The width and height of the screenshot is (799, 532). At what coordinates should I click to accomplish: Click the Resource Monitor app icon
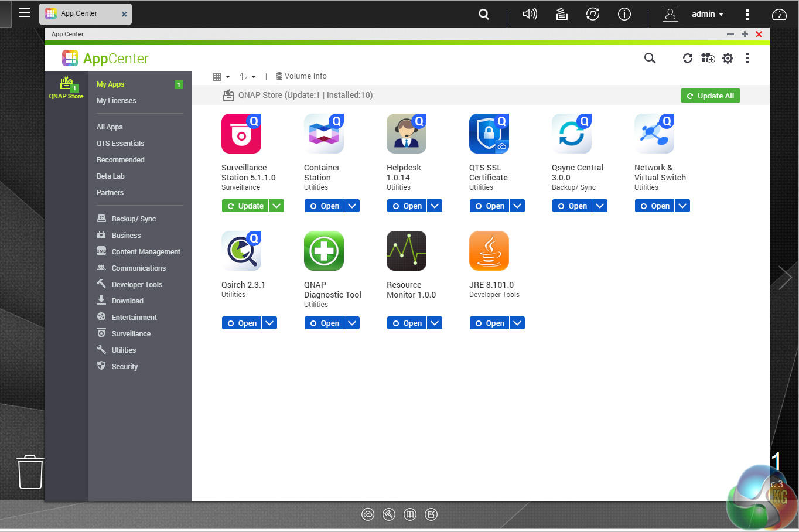[x=407, y=251]
